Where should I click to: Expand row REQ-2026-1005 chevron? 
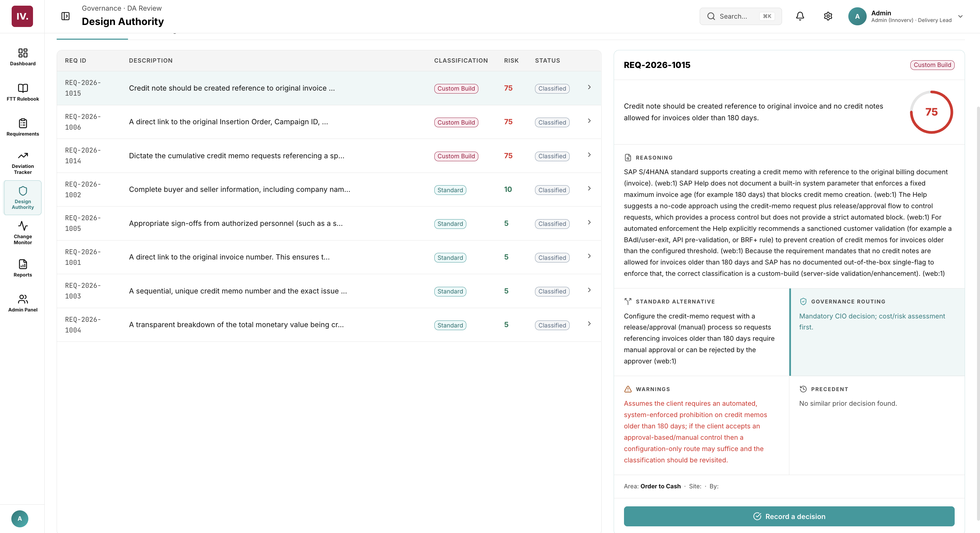[589, 223]
